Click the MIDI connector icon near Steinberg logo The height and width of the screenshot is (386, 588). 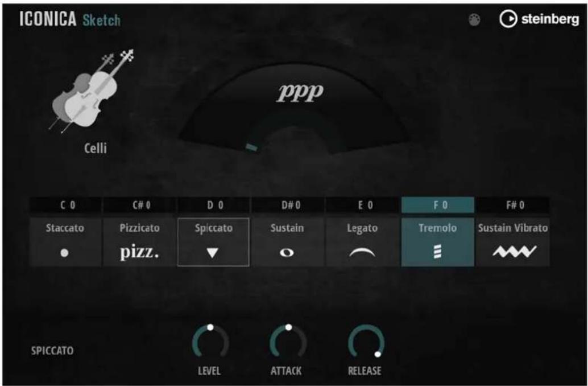(474, 19)
